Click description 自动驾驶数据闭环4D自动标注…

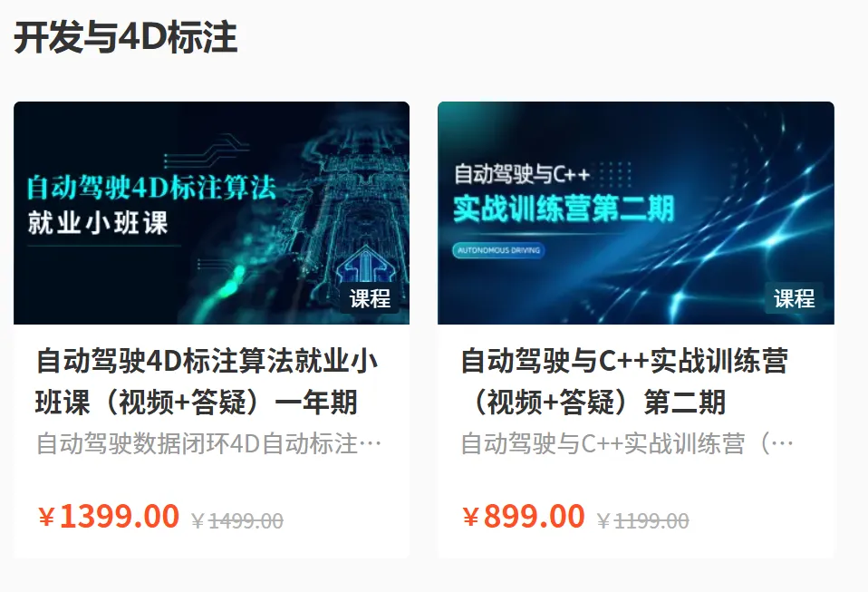pos(208,443)
